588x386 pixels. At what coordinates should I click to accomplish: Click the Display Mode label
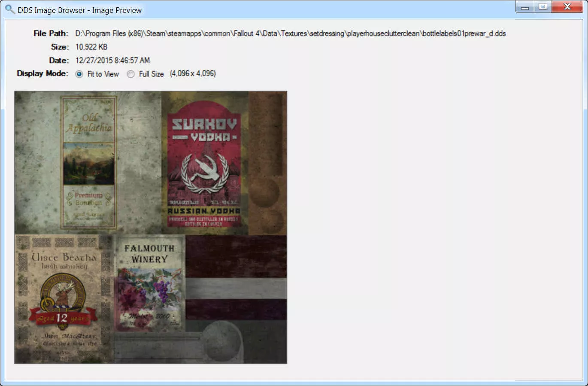click(x=42, y=73)
